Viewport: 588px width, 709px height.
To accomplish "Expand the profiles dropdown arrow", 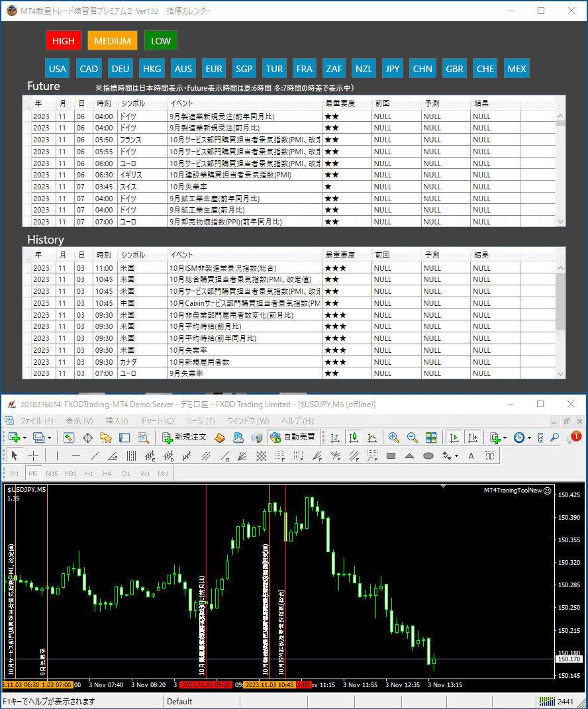I will (x=50, y=438).
